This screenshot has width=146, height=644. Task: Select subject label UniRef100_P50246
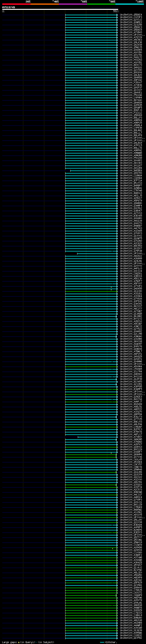(131, 95)
